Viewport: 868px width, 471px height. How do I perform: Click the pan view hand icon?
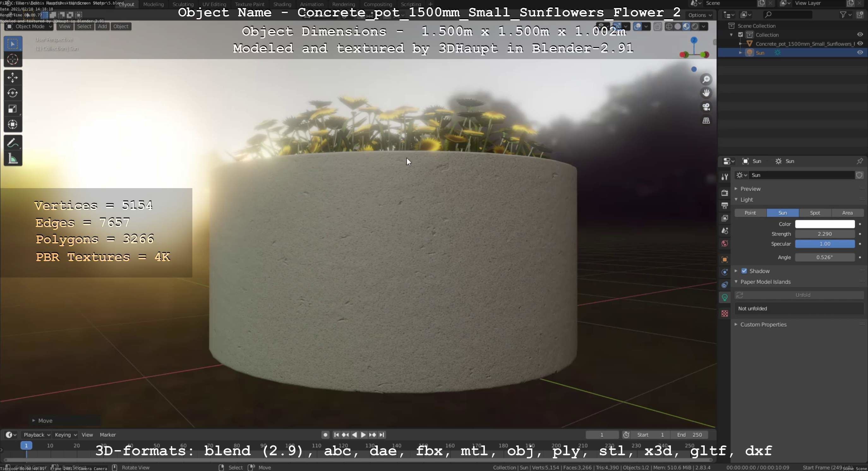point(706,93)
